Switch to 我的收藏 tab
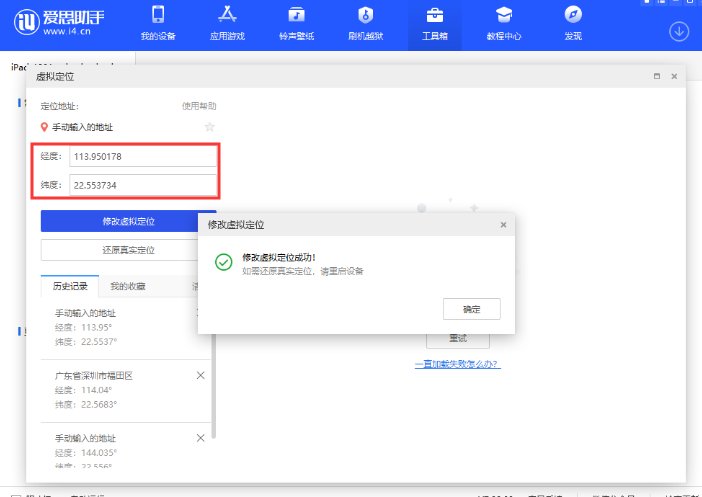 coord(128,286)
